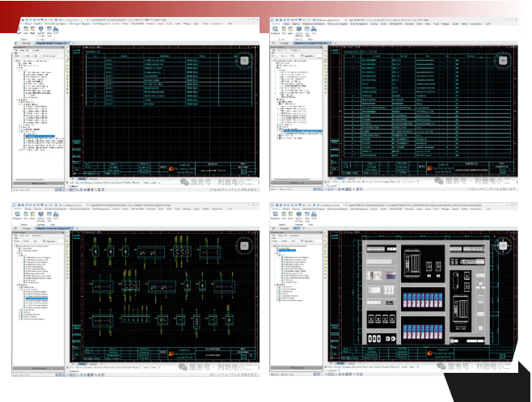Screen dimensions: 532x402
Task: Switch to Drawing1 tab in panel layout window
Action: click(284, 228)
